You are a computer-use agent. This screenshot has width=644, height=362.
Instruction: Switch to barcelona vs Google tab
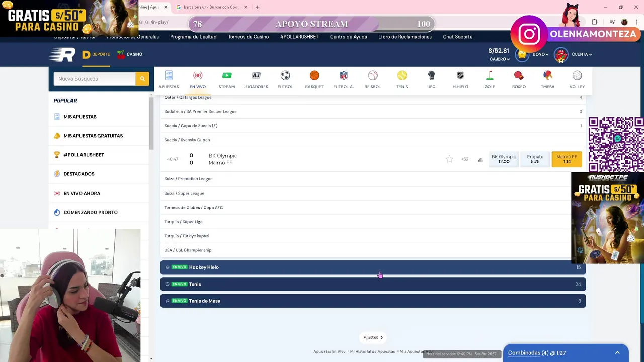210,7
